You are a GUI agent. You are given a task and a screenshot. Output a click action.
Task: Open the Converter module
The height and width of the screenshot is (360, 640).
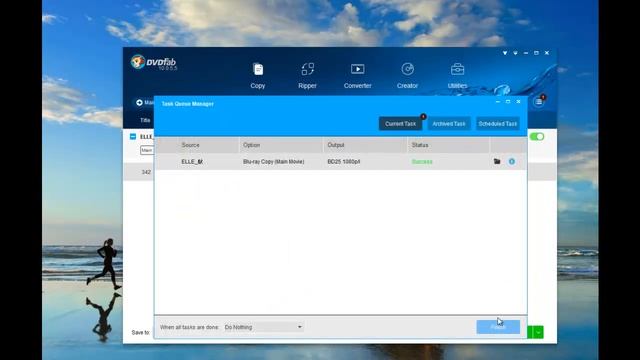[x=358, y=76]
